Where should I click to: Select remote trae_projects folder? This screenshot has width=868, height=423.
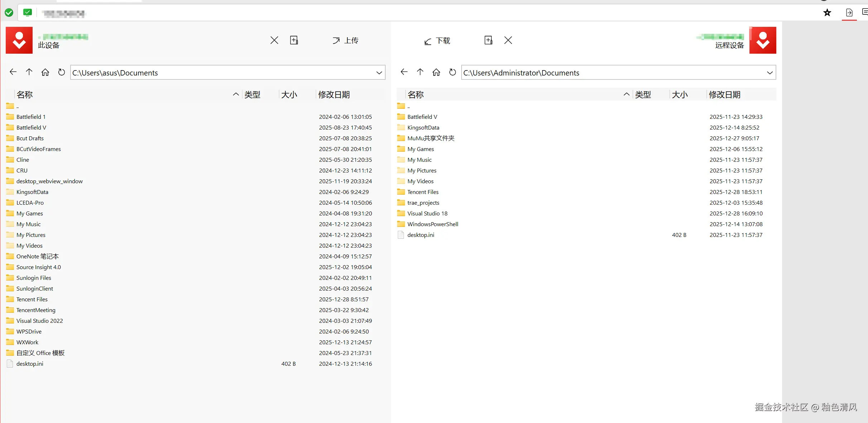[x=423, y=203]
